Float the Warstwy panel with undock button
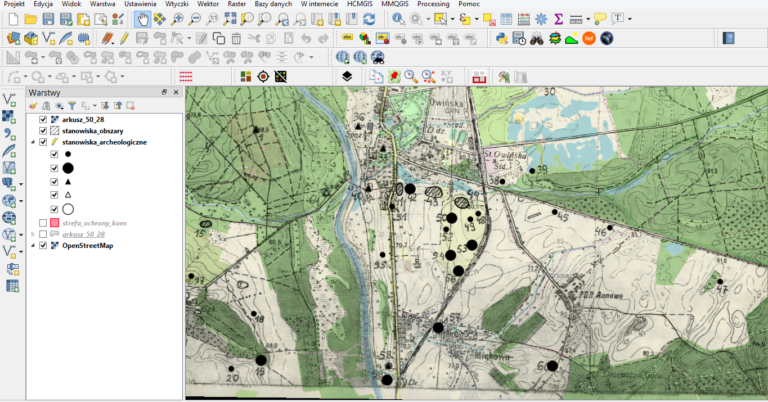This screenshot has width=768, height=402. coord(165,92)
